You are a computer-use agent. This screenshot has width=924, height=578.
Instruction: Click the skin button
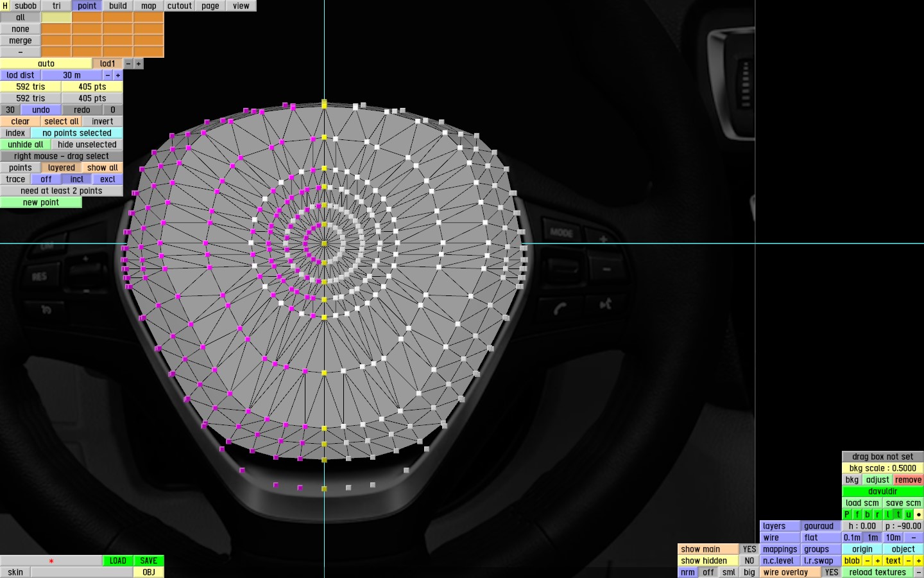click(15, 572)
